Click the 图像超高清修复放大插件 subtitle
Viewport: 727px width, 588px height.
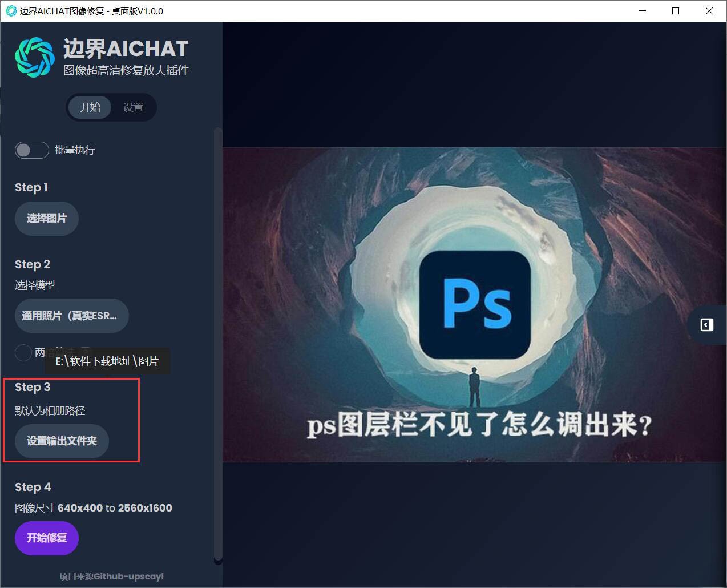coord(126,70)
